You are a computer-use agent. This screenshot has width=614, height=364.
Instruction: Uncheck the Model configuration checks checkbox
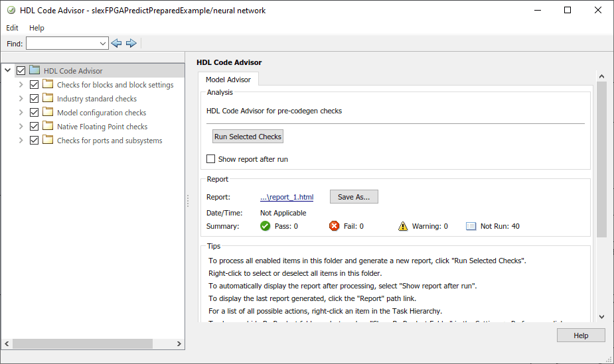pos(35,113)
